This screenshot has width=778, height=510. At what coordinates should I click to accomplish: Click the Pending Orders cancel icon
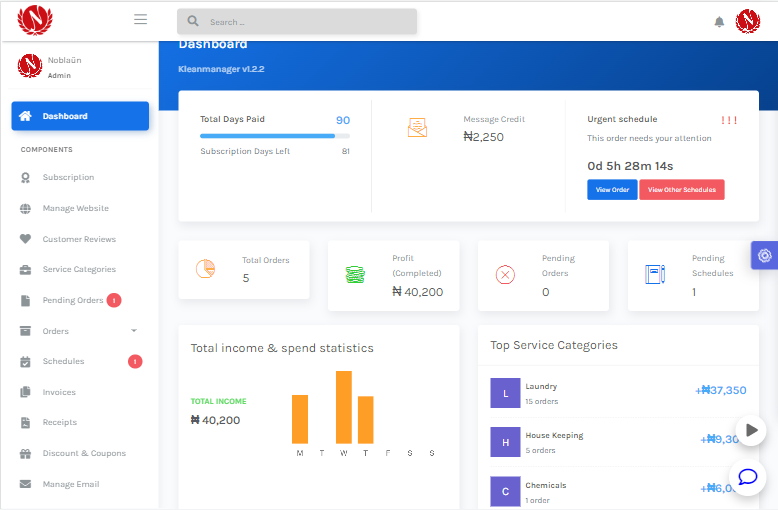tap(505, 274)
